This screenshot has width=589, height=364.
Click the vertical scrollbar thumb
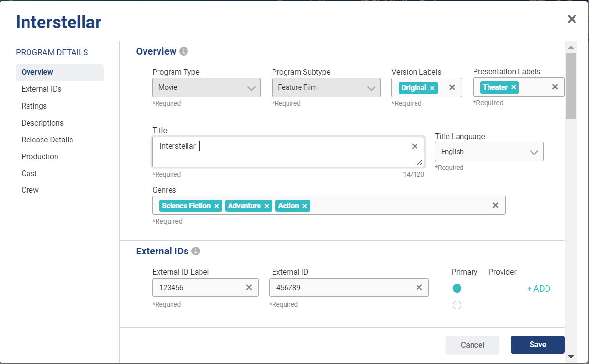pyautogui.click(x=571, y=85)
